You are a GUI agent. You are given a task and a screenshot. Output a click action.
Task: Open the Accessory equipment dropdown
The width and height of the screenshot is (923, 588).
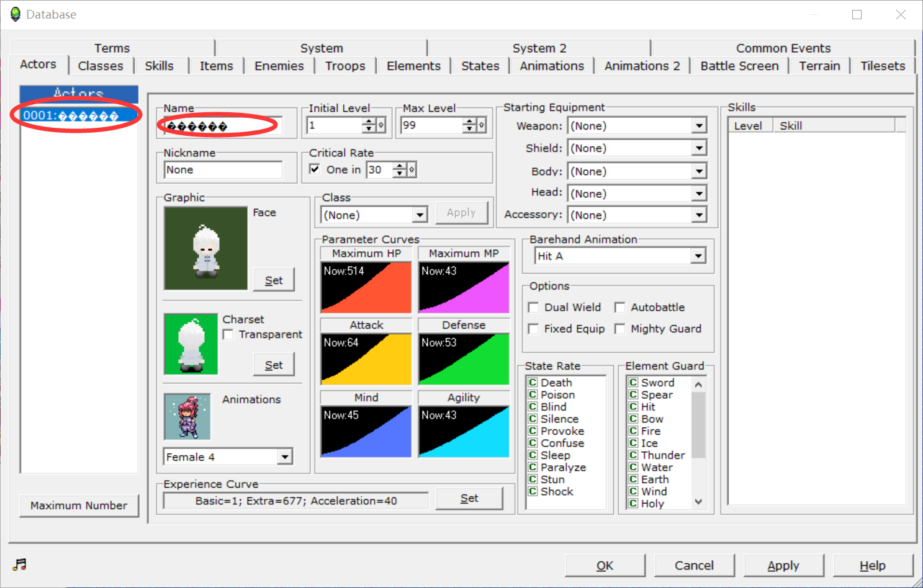point(699,215)
